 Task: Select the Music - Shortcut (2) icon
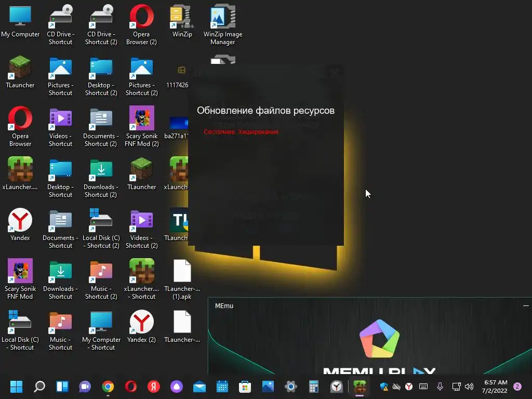101,279
